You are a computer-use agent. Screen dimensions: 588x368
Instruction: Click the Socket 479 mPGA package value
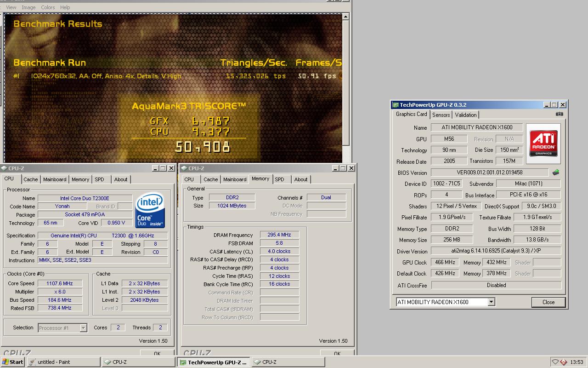85,215
